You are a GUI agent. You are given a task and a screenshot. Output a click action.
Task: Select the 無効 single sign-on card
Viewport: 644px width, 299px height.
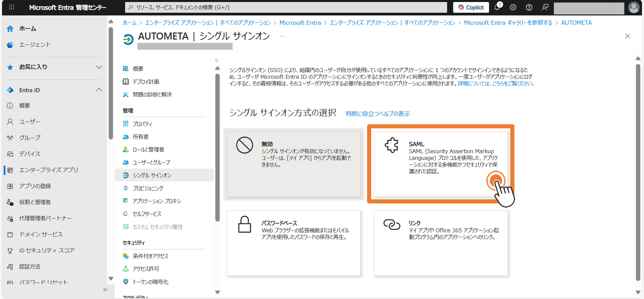click(x=294, y=164)
